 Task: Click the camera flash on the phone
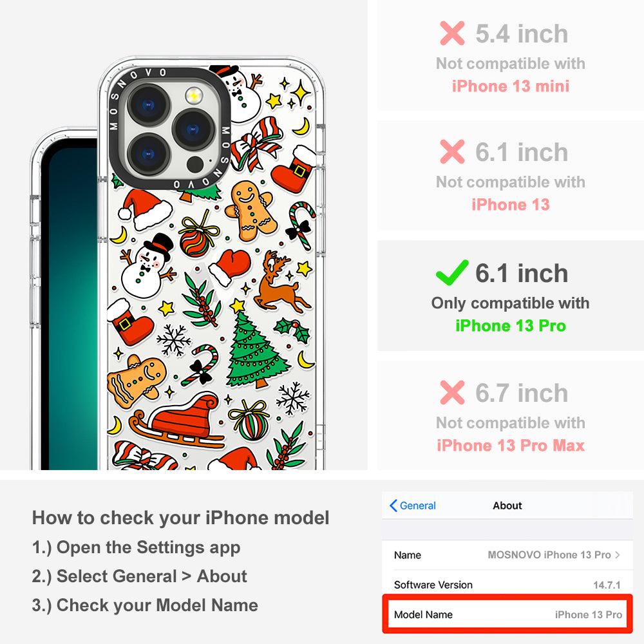pos(193,96)
